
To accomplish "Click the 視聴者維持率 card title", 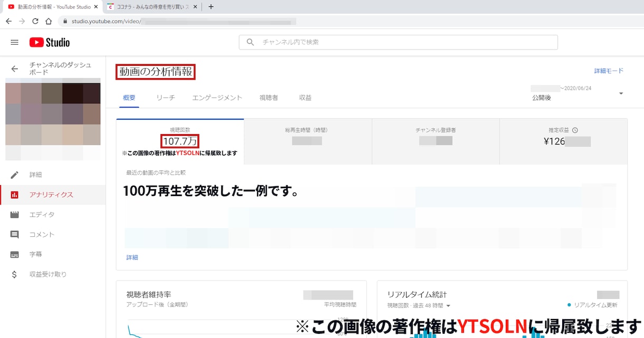I will coord(149,294).
